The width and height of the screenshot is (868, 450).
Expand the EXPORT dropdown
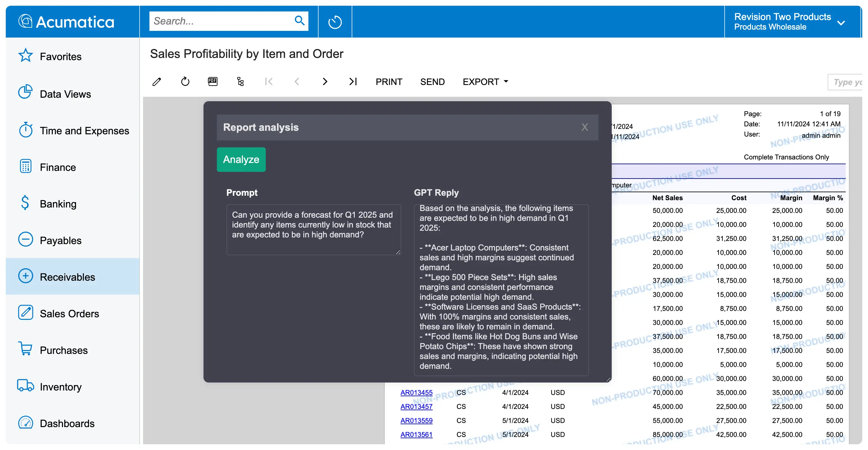coord(485,82)
